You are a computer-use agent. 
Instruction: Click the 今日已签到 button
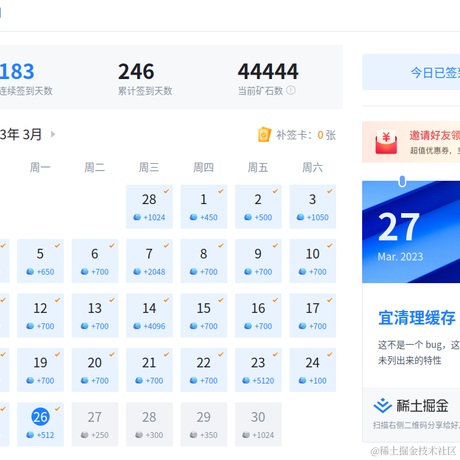(411, 72)
